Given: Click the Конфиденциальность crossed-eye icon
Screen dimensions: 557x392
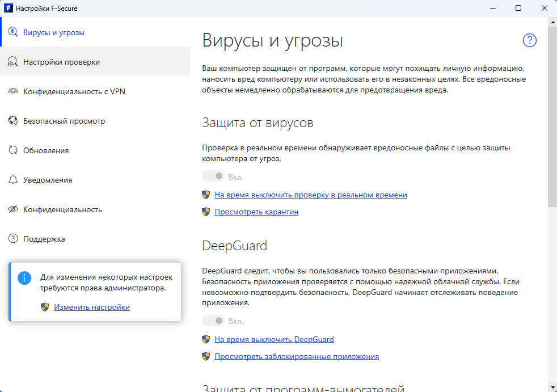Looking at the screenshot, I should tap(13, 209).
